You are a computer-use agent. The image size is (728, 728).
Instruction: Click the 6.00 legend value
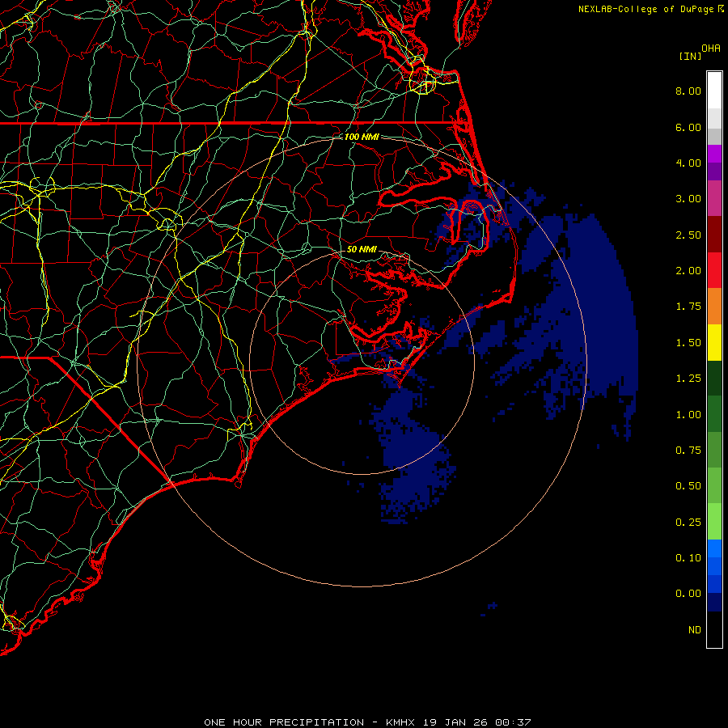pos(688,127)
